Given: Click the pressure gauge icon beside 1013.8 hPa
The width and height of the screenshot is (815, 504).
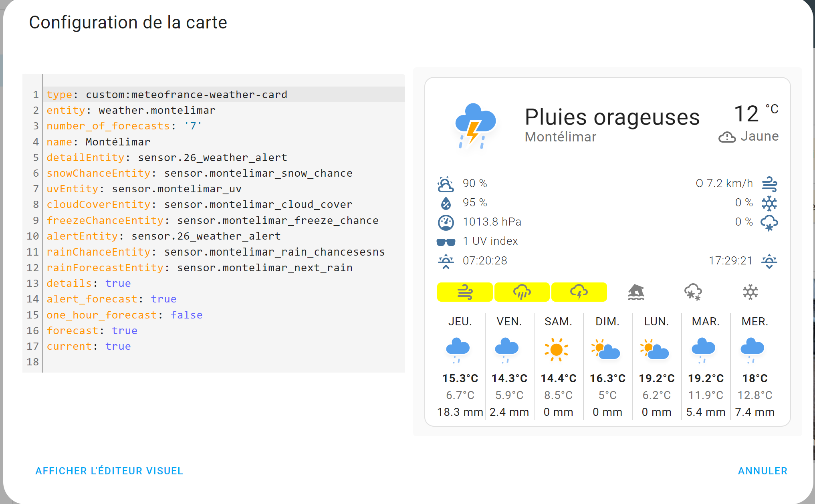Looking at the screenshot, I should [446, 222].
